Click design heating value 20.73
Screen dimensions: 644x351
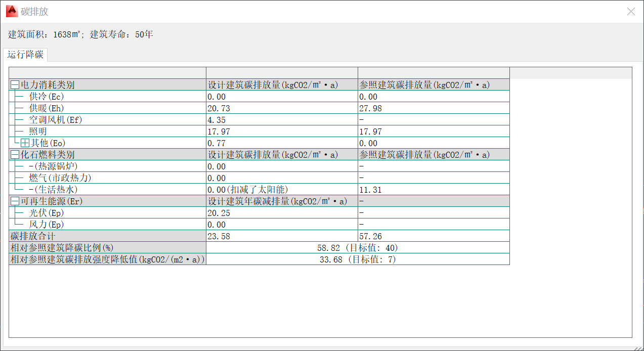coord(217,108)
